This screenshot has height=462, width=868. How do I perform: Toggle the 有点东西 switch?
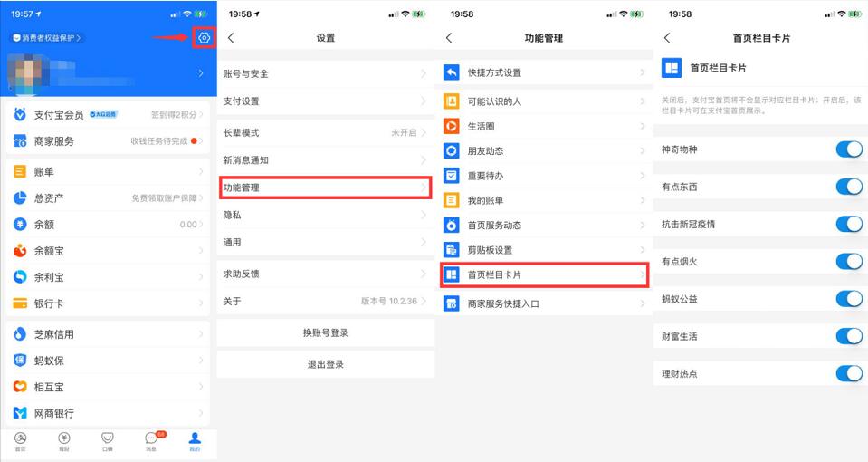coord(849,187)
